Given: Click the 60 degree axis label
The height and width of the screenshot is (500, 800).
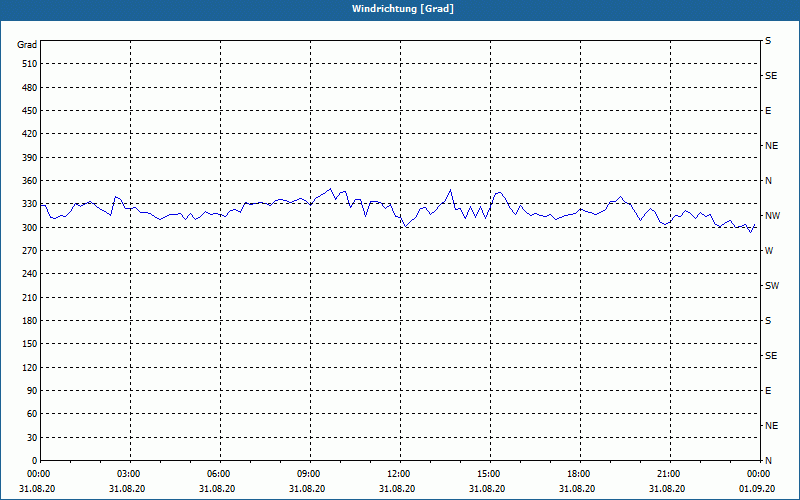Looking at the screenshot, I should (x=32, y=414).
